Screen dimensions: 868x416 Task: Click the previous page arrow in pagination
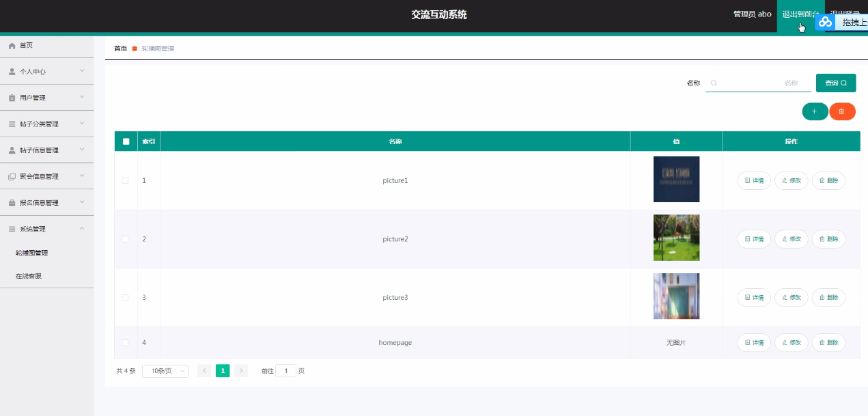[x=204, y=371]
